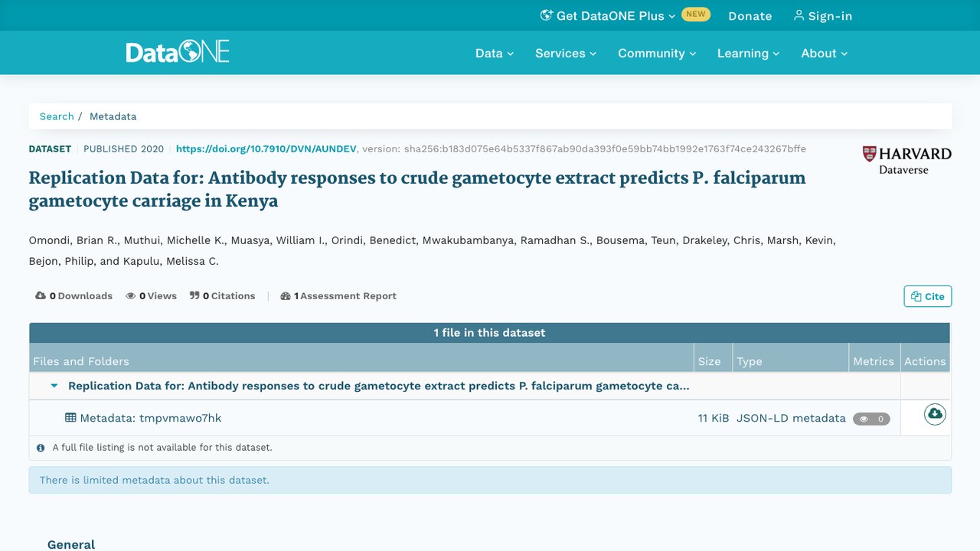The height and width of the screenshot is (551, 980).
Task: Click the General section heading
Action: pos(71,544)
